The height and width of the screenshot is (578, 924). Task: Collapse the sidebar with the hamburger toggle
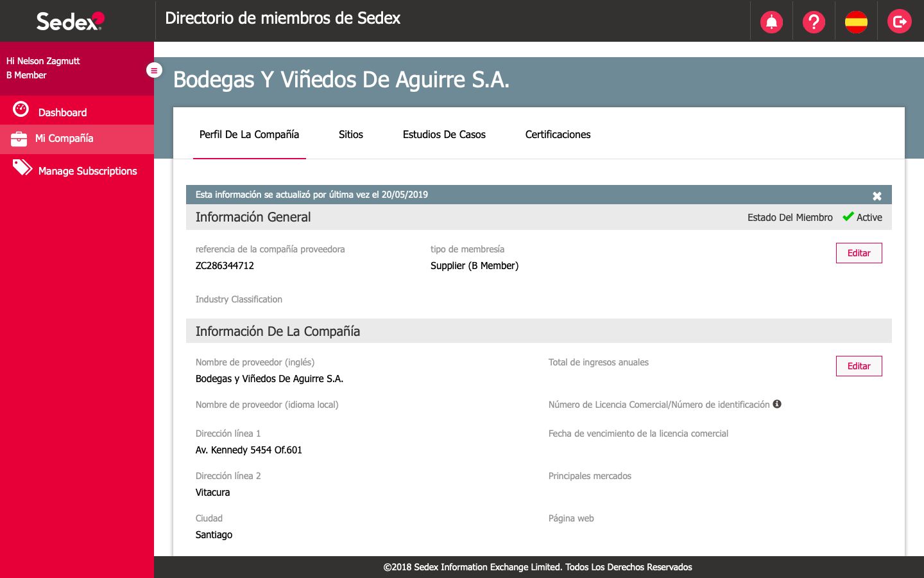pyautogui.click(x=154, y=70)
